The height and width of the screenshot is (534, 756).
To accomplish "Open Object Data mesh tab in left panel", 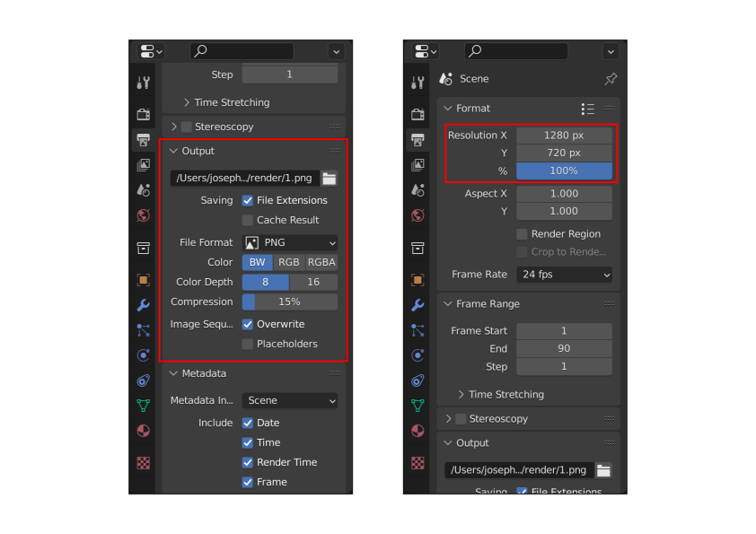I will pos(143,406).
